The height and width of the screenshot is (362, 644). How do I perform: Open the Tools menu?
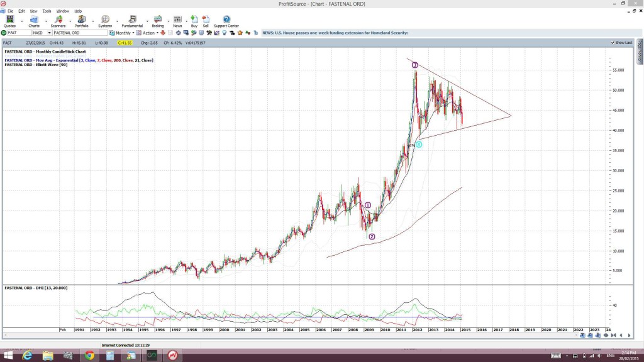(x=47, y=11)
